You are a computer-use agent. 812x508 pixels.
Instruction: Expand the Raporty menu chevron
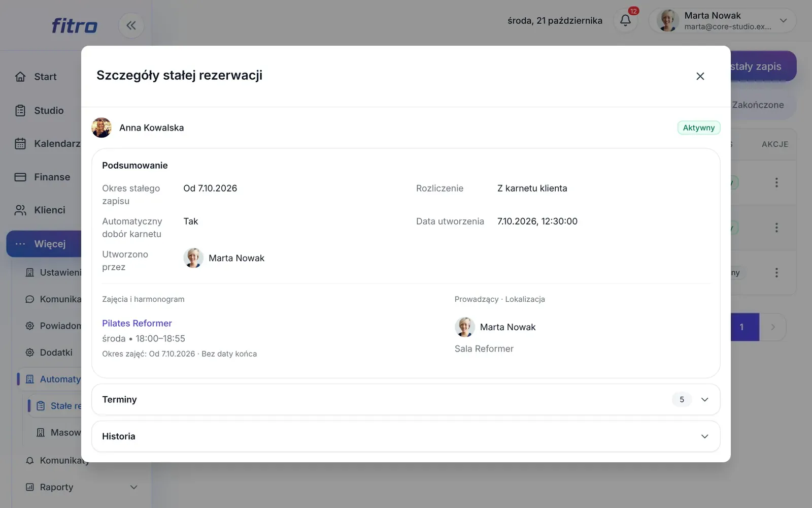[x=134, y=487]
